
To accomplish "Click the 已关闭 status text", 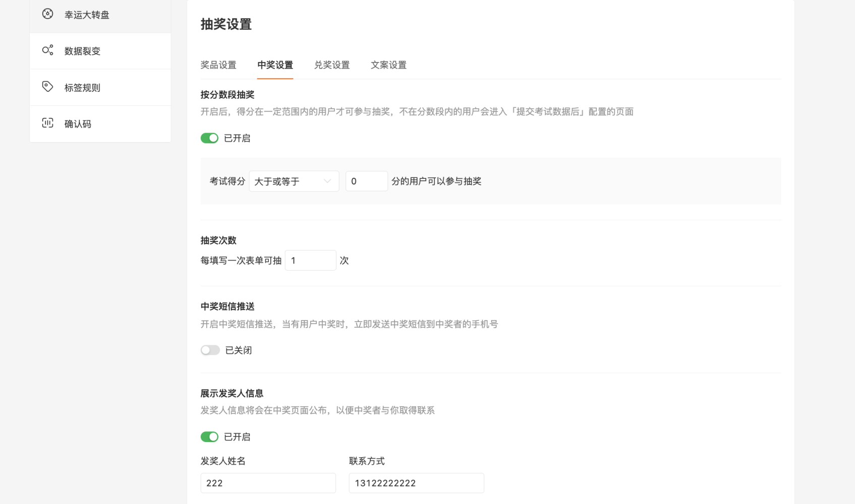I will tap(239, 350).
